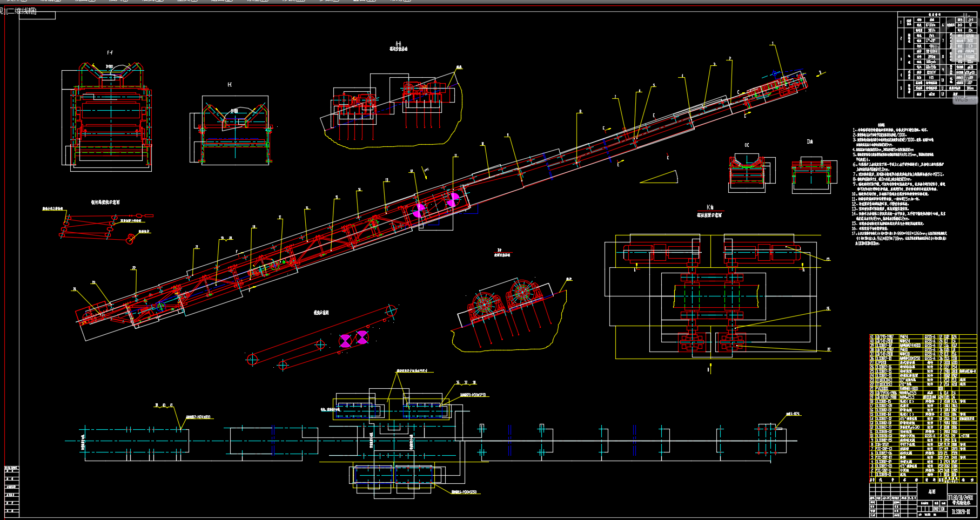
Task: Click the revision block on the left margin
Action: click(12, 490)
